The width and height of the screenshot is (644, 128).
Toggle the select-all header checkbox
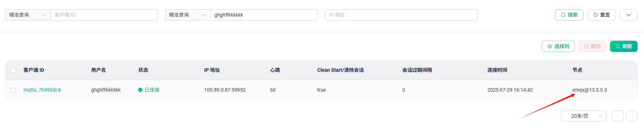[x=13, y=70]
